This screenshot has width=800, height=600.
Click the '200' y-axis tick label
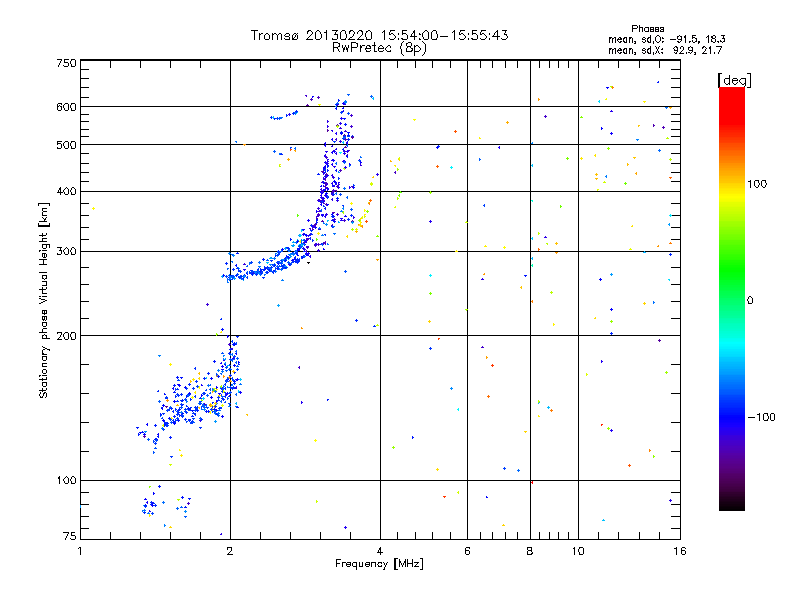click(x=66, y=336)
